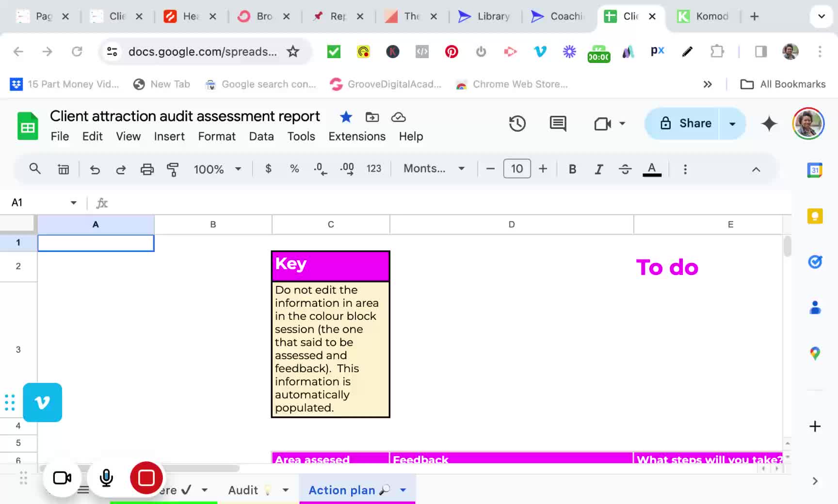The width and height of the screenshot is (838, 504).
Task: Toggle strikethrough formatting
Action: 625,169
